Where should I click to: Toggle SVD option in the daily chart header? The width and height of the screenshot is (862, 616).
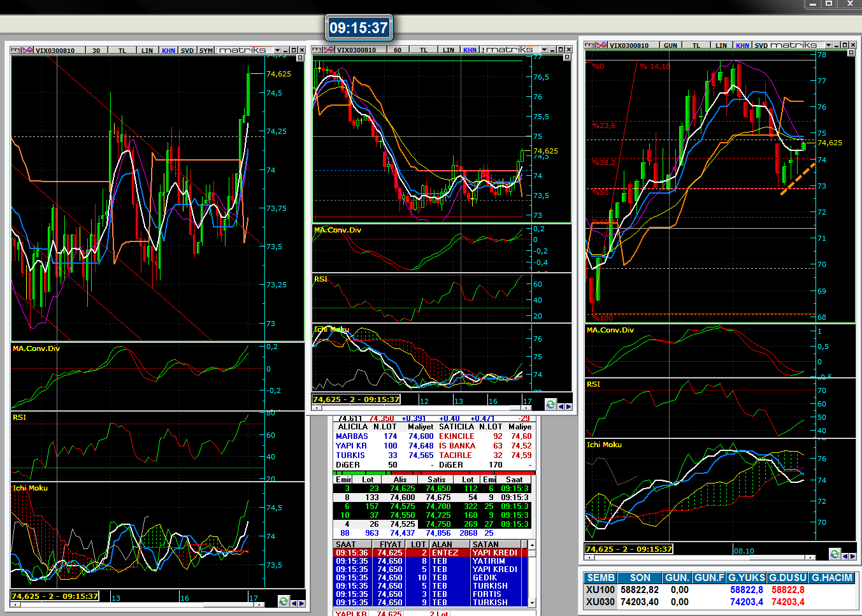pyautogui.click(x=761, y=45)
